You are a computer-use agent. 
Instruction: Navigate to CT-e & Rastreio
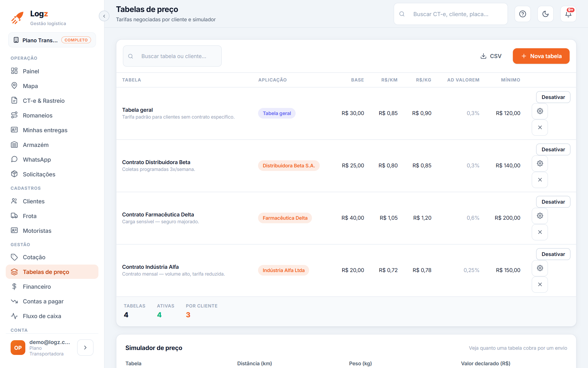point(52,101)
